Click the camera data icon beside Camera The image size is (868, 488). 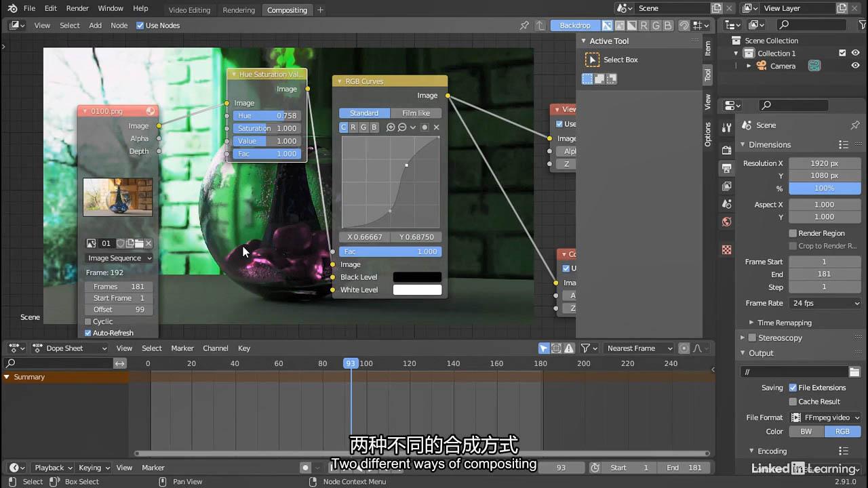tap(814, 66)
